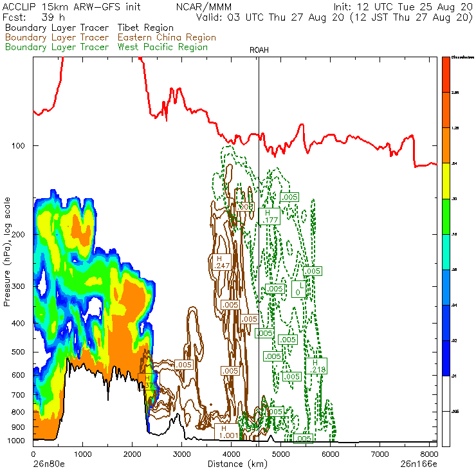Viewport: 476px width, 476px height.
Task: Click the green colorbar swatch
Action: pos(446,216)
